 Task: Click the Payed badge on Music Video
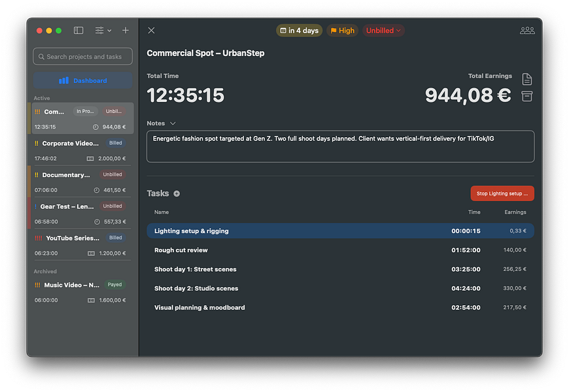tap(114, 285)
